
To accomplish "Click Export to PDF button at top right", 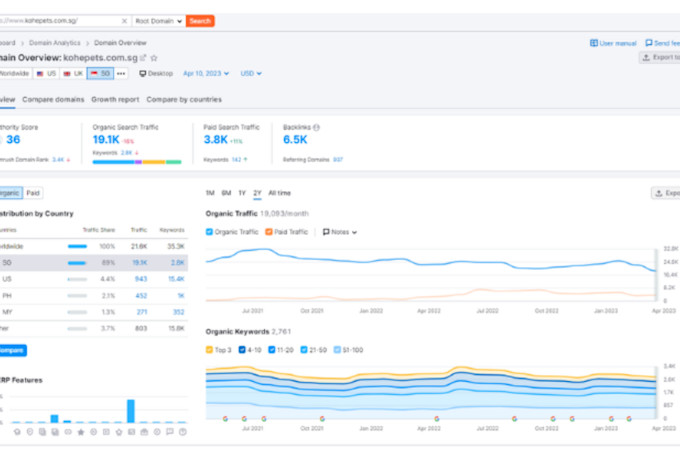I will [x=660, y=57].
